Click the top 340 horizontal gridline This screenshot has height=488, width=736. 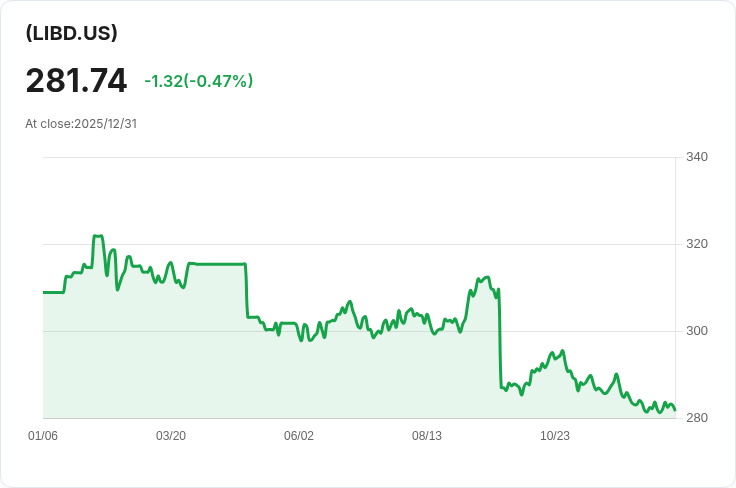click(x=360, y=157)
